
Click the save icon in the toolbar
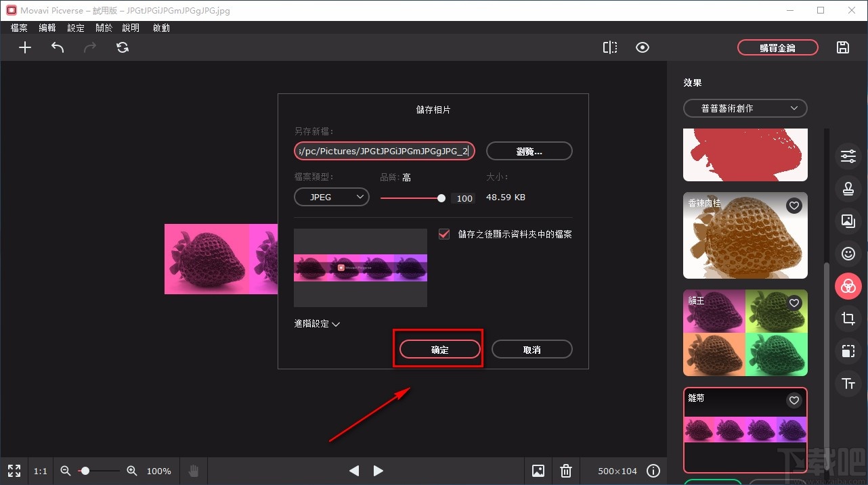coord(842,47)
